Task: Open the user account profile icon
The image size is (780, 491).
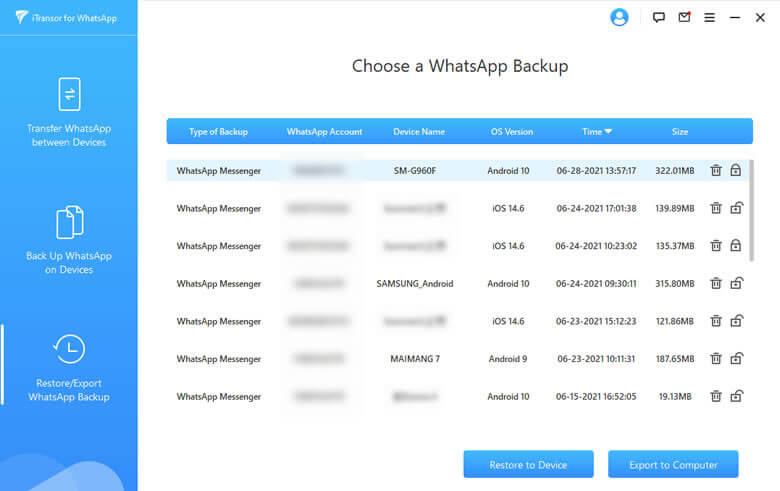Action: click(619, 17)
